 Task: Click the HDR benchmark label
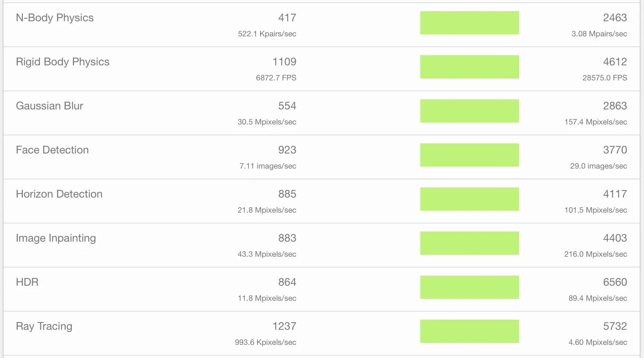pyautogui.click(x=27, y=282)
